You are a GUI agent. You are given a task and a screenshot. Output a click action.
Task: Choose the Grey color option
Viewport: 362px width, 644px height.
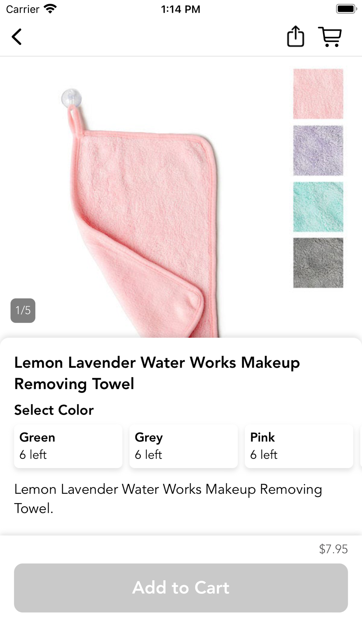pos(184,446)
